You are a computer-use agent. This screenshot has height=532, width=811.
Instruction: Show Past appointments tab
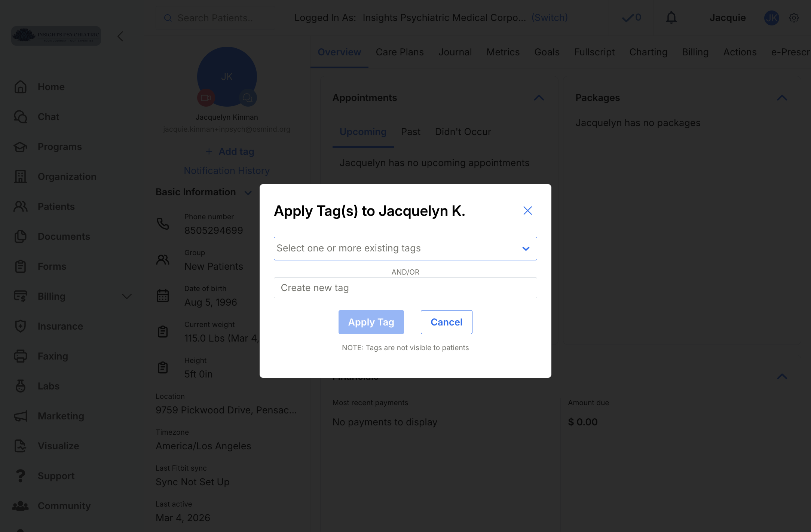pyautogui.click(x=411, y=132)
